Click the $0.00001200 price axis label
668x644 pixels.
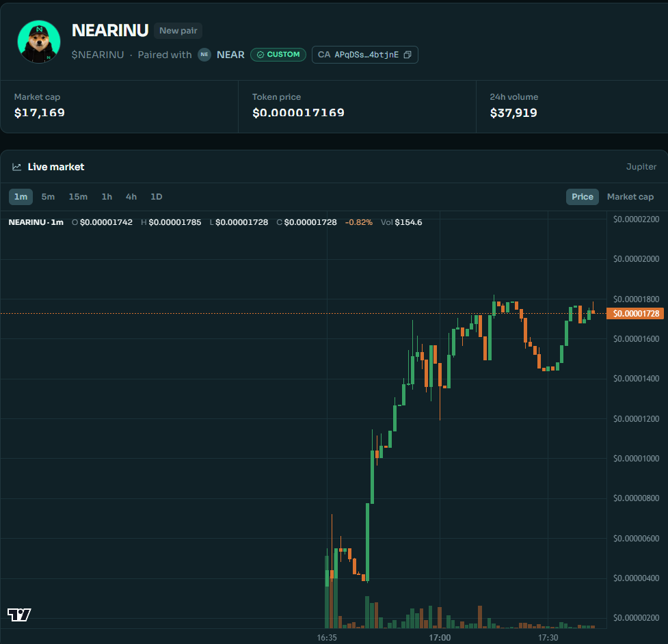636,418
